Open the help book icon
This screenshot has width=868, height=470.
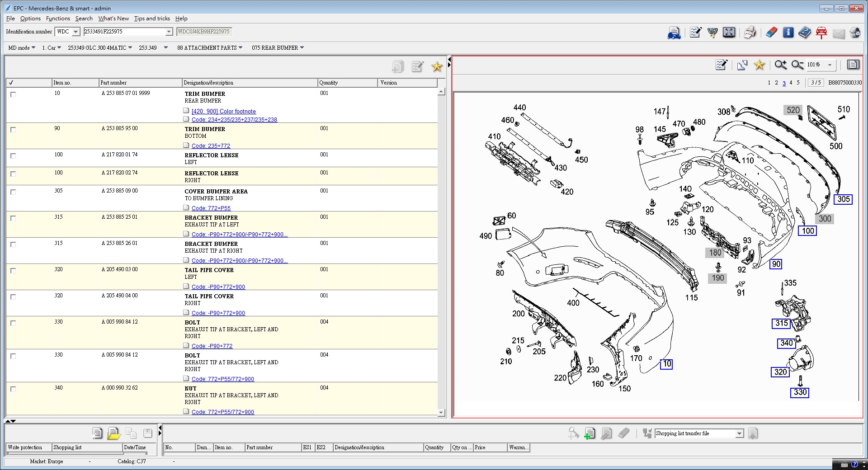(x=805, y=33)
